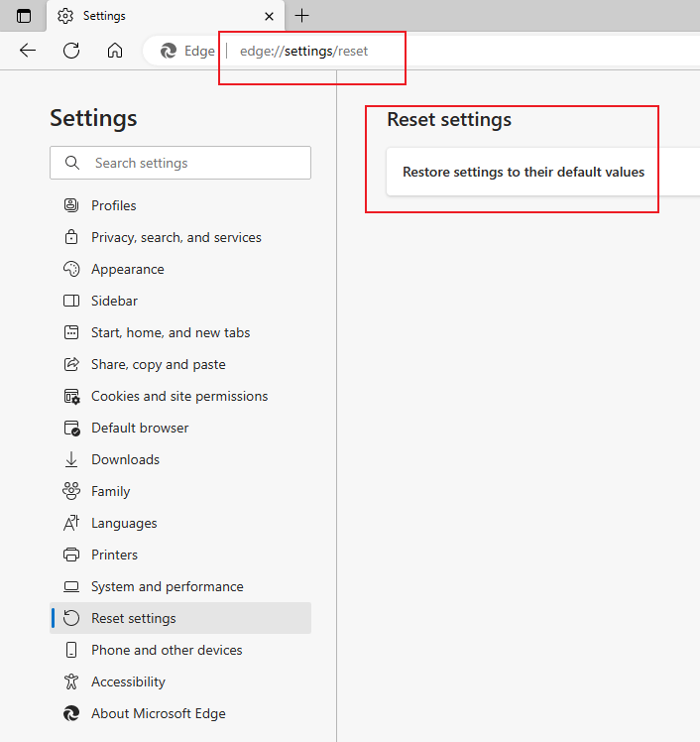Click the Start, home, new tabs icon
This screenshot has height=742, width=700.
click(x=71, y=332)
